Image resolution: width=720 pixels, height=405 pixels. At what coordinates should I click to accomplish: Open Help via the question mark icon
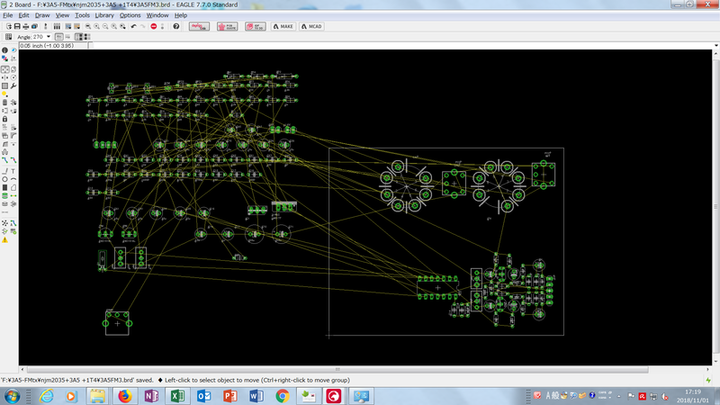(176, 26)
